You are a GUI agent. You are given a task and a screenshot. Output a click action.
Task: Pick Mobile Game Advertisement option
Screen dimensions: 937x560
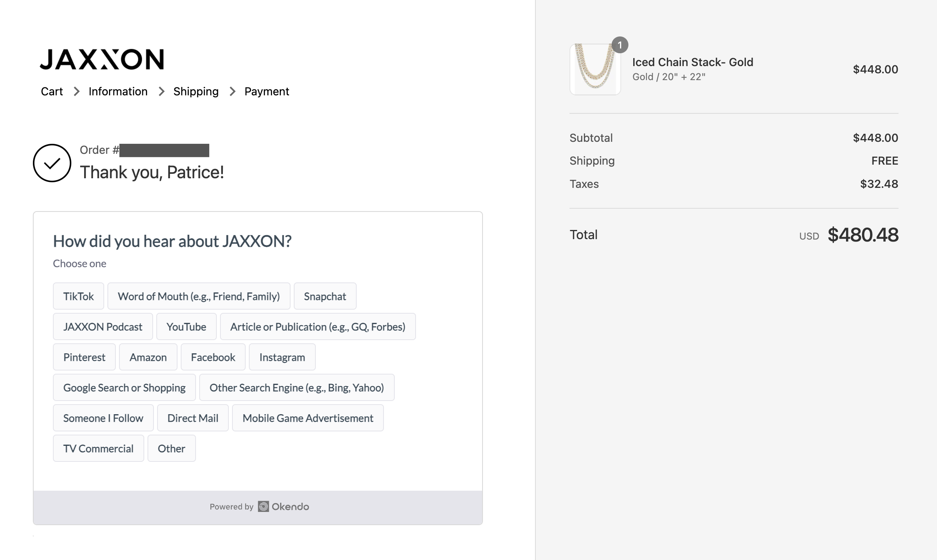click(308, 418)
